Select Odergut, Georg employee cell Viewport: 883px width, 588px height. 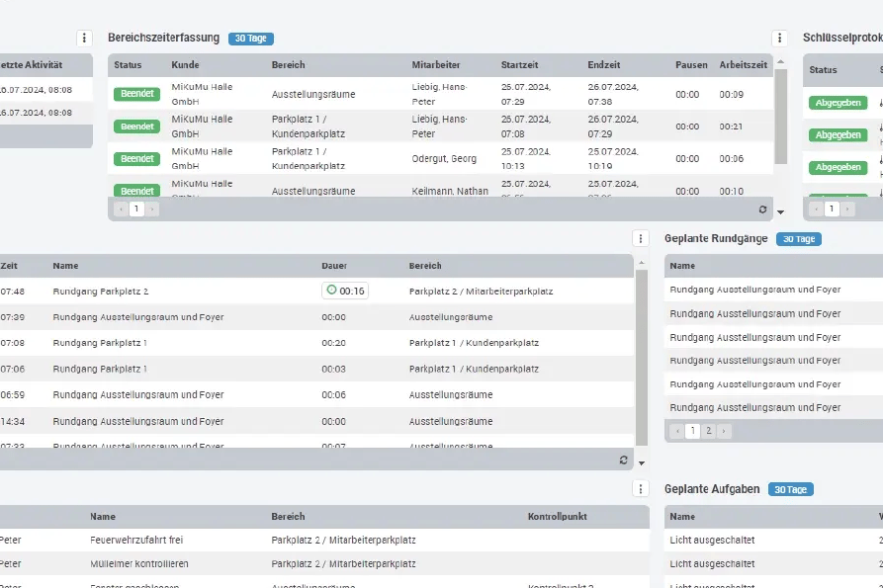click(x=444, y=159)
